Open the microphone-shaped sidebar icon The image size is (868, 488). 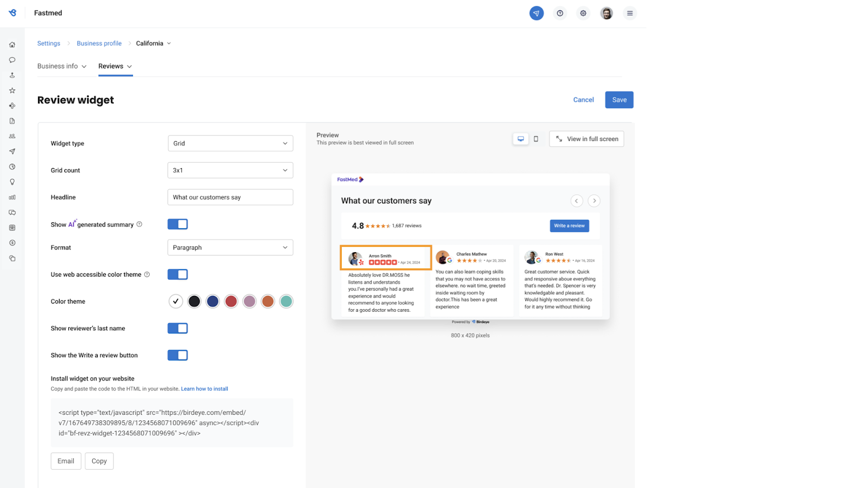12,75
